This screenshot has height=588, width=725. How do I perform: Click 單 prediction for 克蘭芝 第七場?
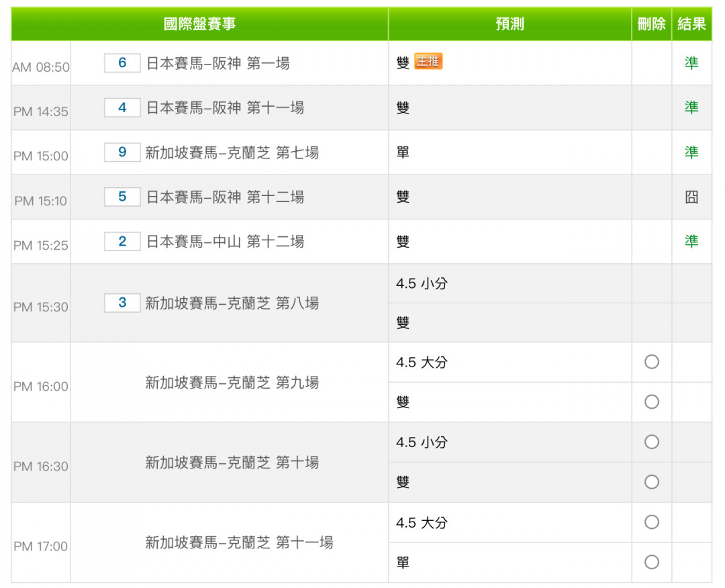point(403,152)
